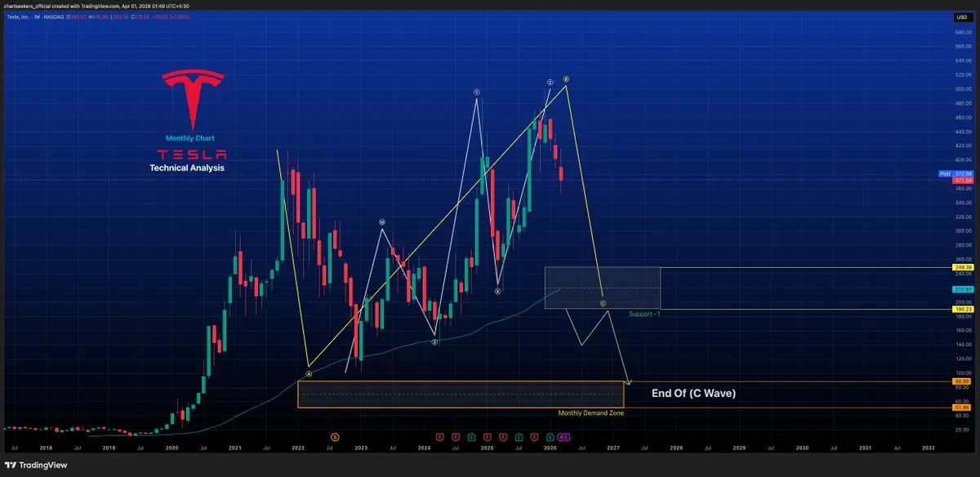Select the 'Technical Analysis' text

[187, 167]
